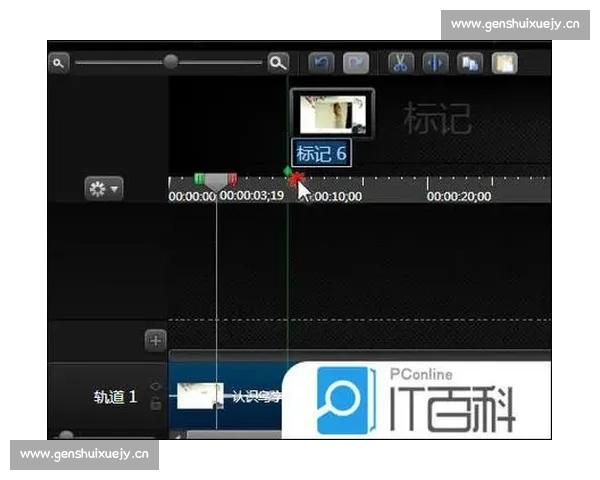Image resolution: width=600 pixels, height=480 pixels.
Task: Open the timeline settings gear dropdown
Action: (104, 188)
